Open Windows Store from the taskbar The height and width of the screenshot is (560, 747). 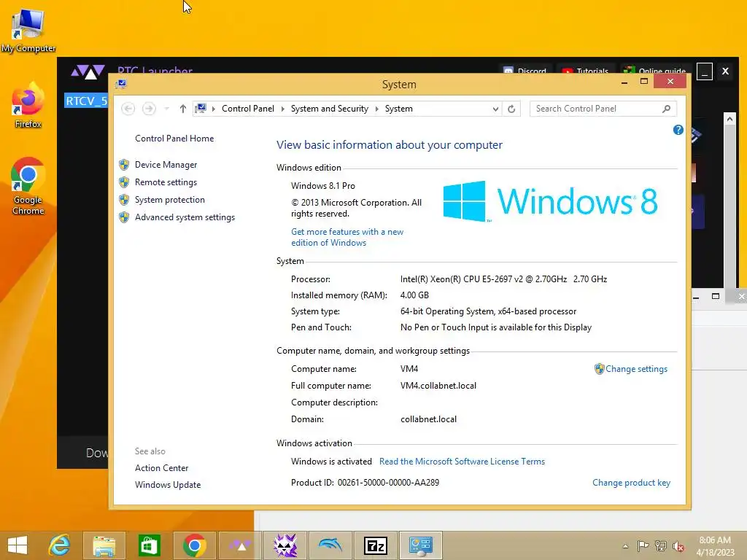(149, 545)
